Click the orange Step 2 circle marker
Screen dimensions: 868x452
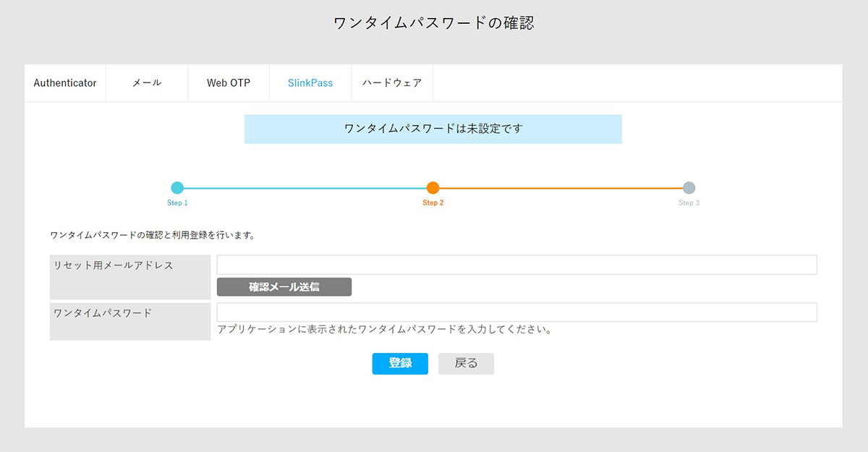(x=433, y=188)
